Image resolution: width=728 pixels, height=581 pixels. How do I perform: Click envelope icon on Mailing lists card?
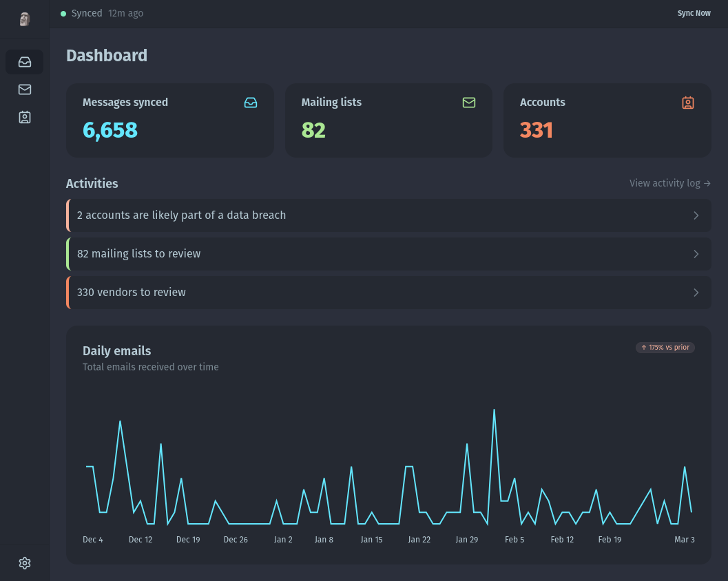point(469,103)
